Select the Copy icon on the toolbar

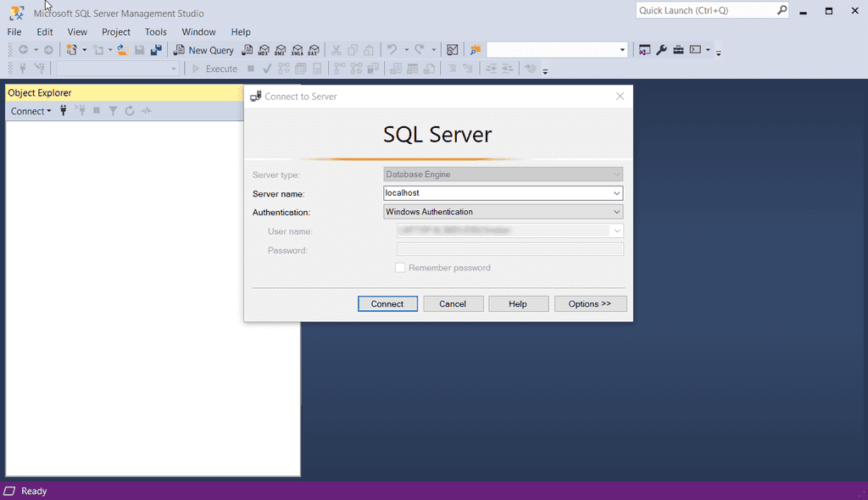(352, 50)
